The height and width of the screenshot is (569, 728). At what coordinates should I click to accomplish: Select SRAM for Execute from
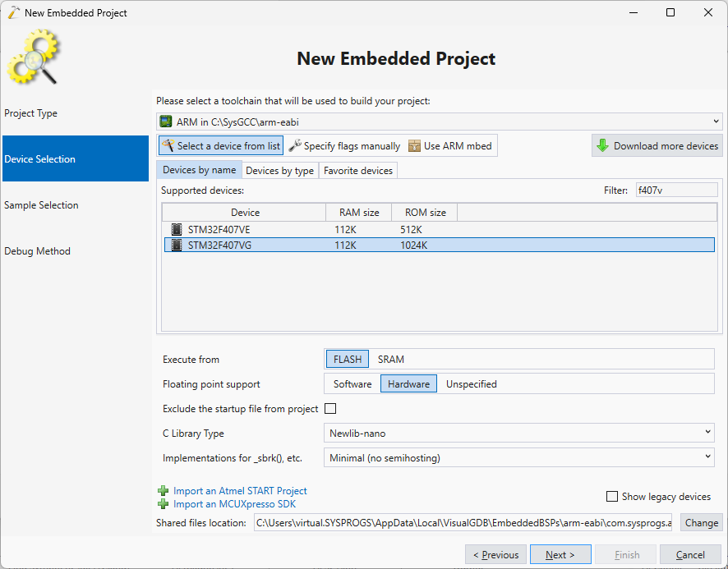(390, 359)
